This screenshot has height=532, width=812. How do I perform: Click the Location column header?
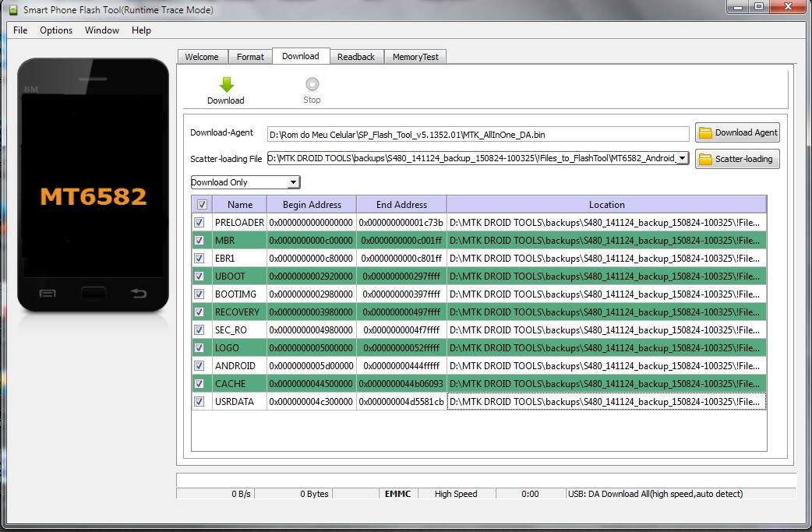[606, 204]
